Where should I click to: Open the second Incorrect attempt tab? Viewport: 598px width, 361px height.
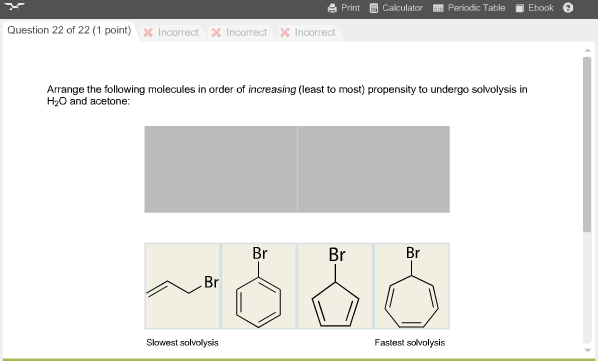point(240,33)
